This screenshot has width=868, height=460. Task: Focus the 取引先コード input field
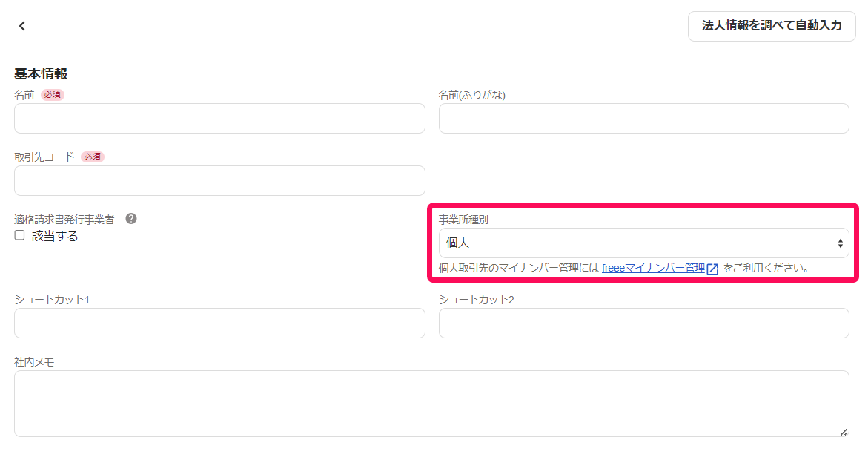click(219, 181)
